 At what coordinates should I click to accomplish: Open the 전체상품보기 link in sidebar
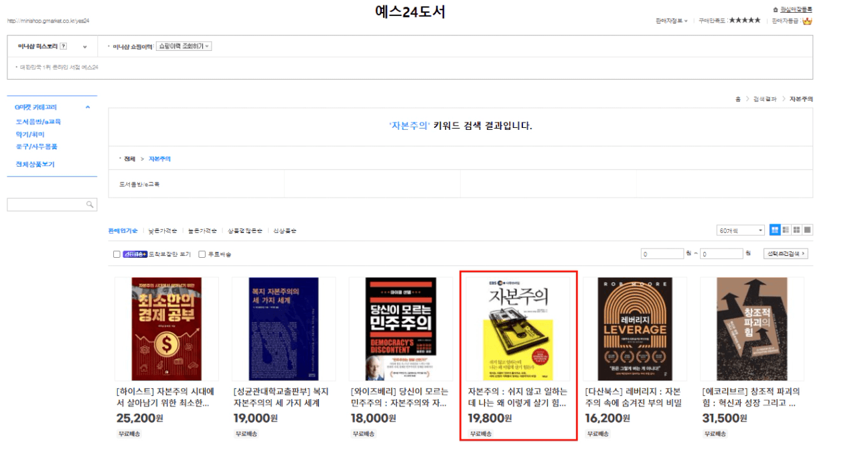[x=35, y=164]
